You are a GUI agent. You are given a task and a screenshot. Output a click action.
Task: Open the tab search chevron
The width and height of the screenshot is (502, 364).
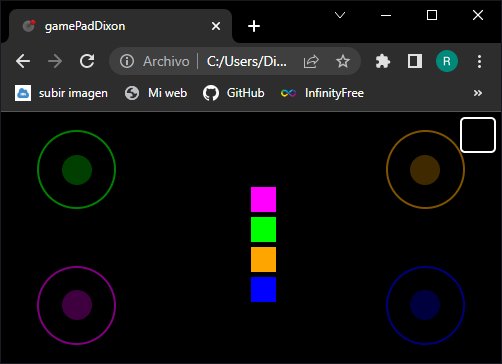coord(340,15)
